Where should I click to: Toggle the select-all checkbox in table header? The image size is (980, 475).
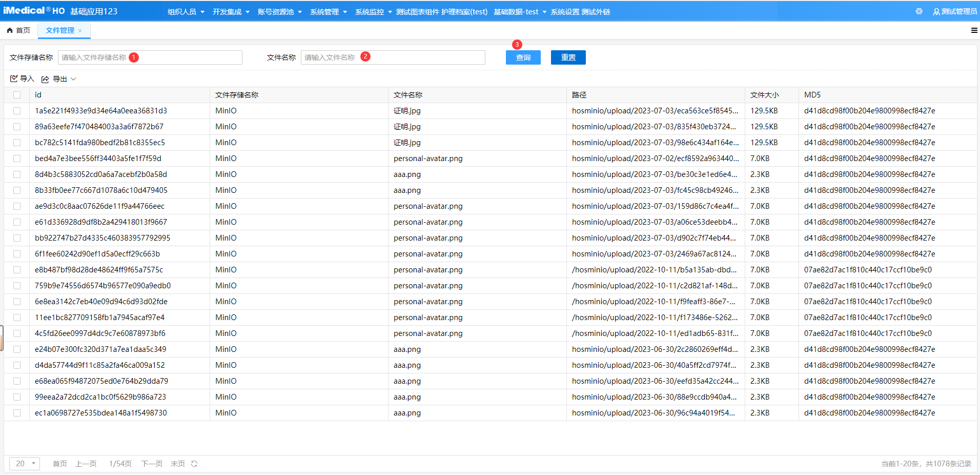tap(17, 95)
